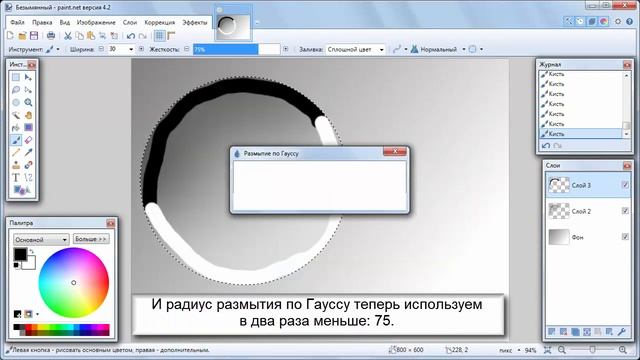Select the Move Selection tool
Viewport: 640px width, 360px height.
coord(28,90)
